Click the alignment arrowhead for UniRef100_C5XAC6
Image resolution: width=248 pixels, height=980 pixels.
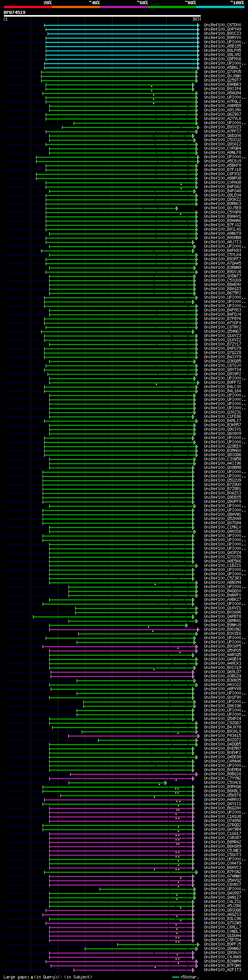pos(166,783)
